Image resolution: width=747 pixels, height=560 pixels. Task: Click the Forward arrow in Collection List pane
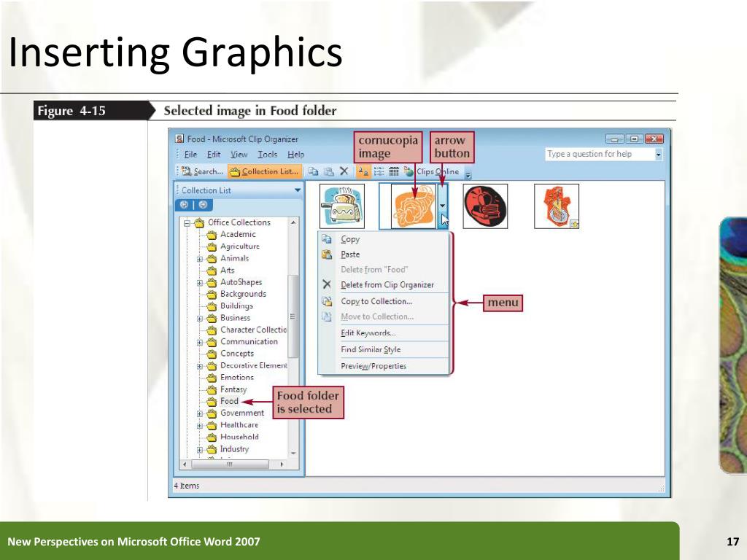coord(203,204)
